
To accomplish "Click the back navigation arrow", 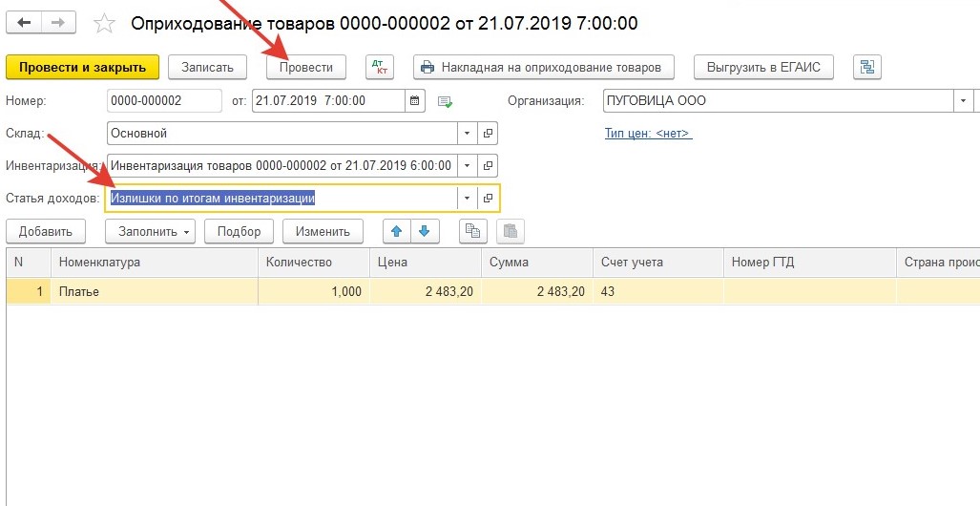I will [x=24, y=22].
